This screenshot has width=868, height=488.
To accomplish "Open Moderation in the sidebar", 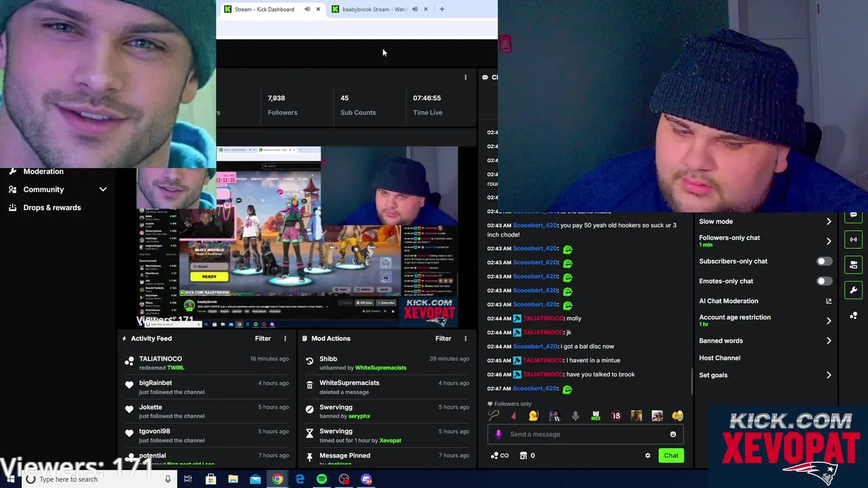I will (43, 171).
